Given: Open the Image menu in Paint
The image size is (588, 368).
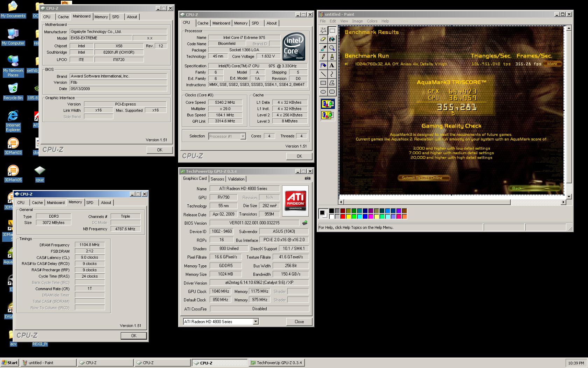Looking at the screenshot, I should click(357, 21).
